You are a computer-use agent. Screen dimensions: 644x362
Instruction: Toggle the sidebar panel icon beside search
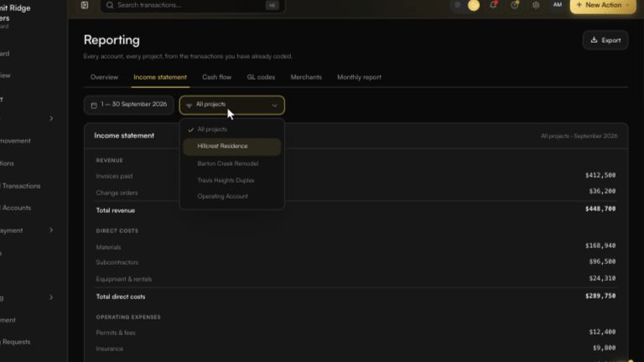point(85,5)
